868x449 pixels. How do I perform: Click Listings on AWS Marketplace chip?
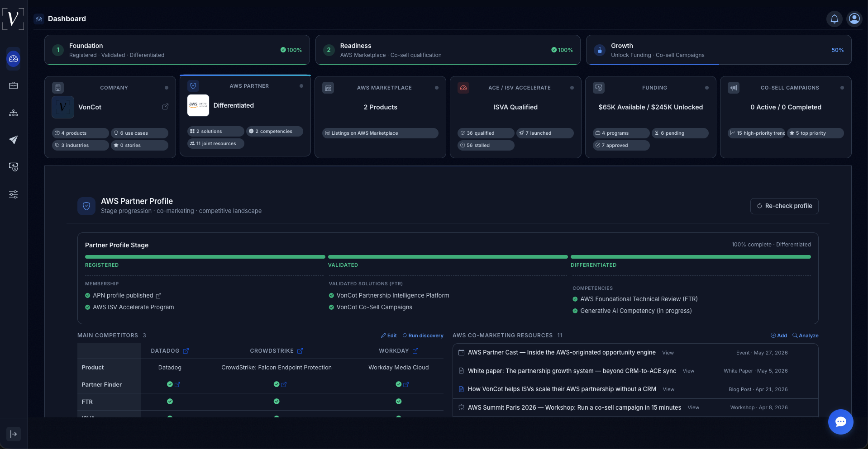[x=380, y=133]
